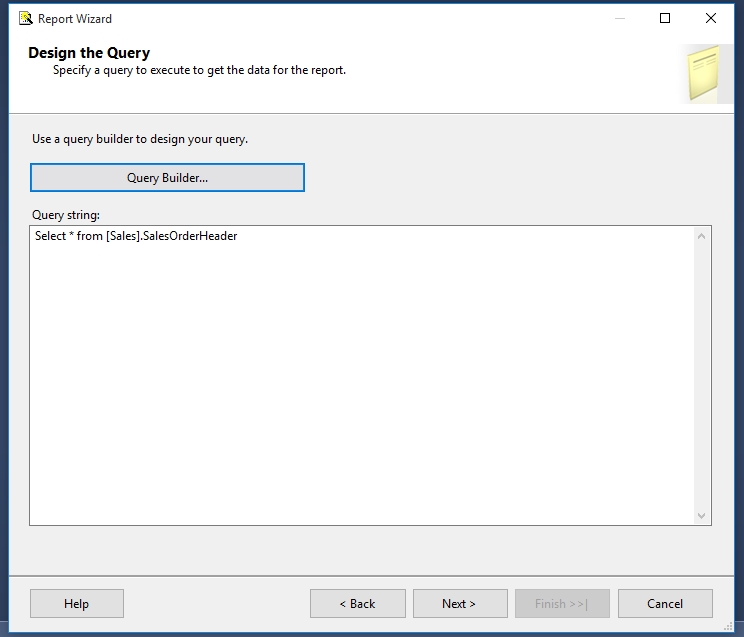Image resolution: width=744 pixels, height=637 pixels.
Task: Maximize the Report Wizard window
Action: [665, 18]
